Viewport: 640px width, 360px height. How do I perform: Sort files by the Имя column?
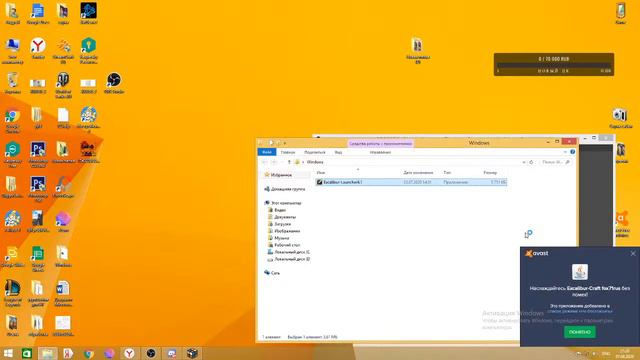(321, 173)
